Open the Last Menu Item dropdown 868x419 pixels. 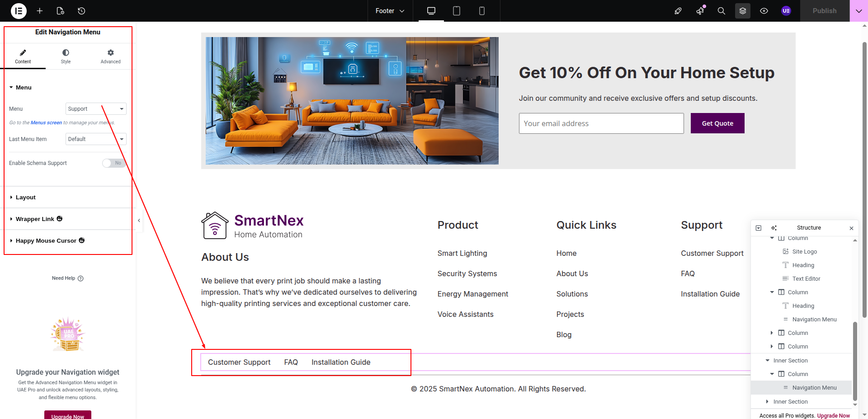coord(96,139)
